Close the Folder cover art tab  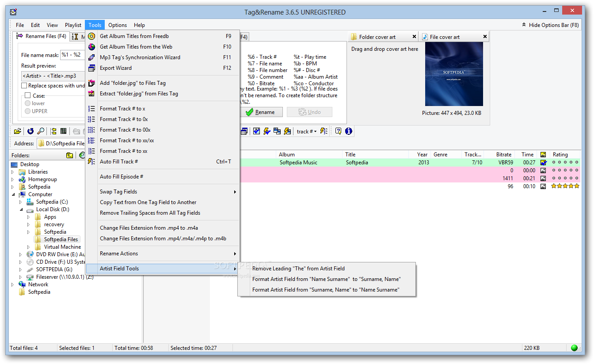click(414, 37)
